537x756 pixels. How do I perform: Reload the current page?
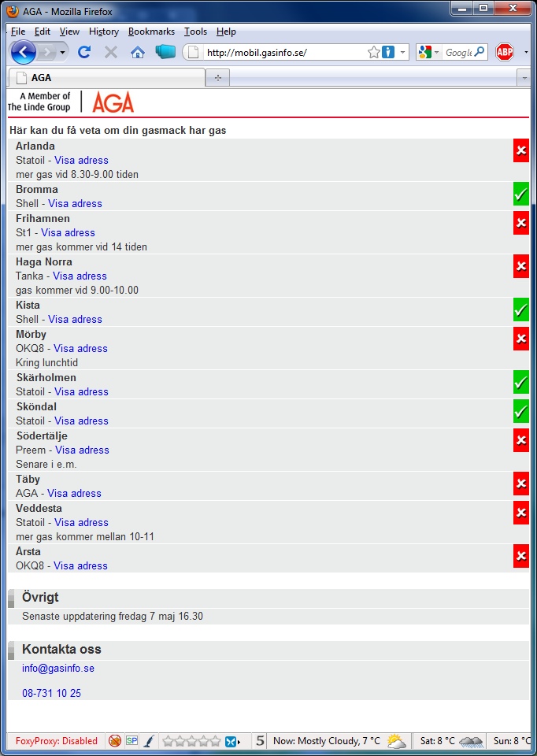(84, 52)
